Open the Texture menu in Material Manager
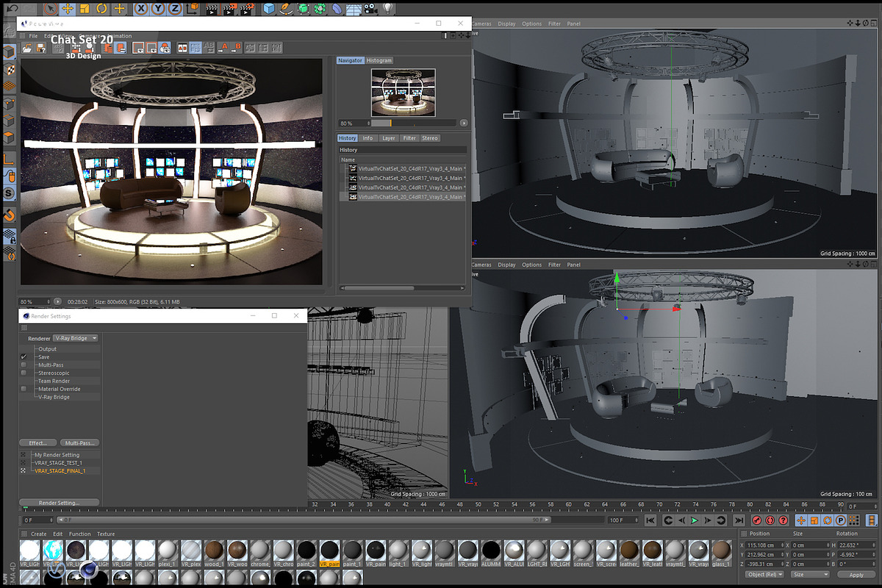Image resolution: width=882 pixels, height=588 pixels. (x=106, y=534)
